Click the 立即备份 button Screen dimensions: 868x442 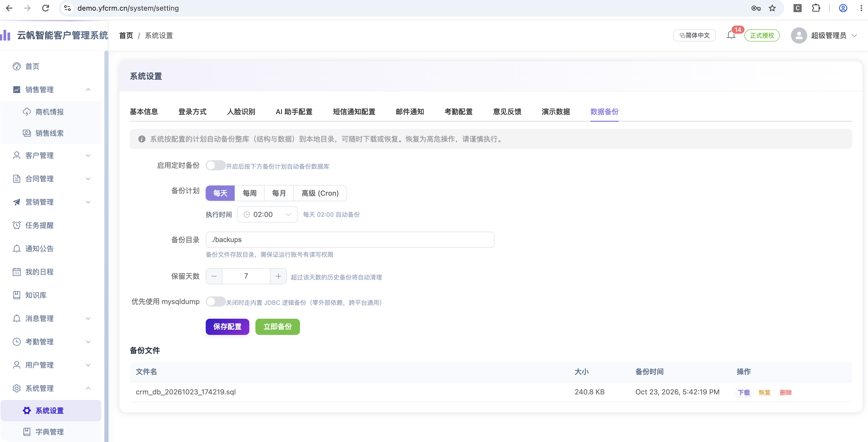pyautogui.click(x=278, y=327)
